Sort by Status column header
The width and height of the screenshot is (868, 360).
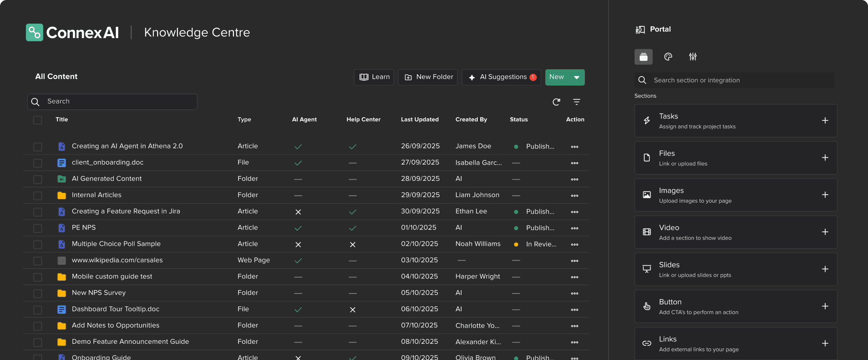pos(519,120)
